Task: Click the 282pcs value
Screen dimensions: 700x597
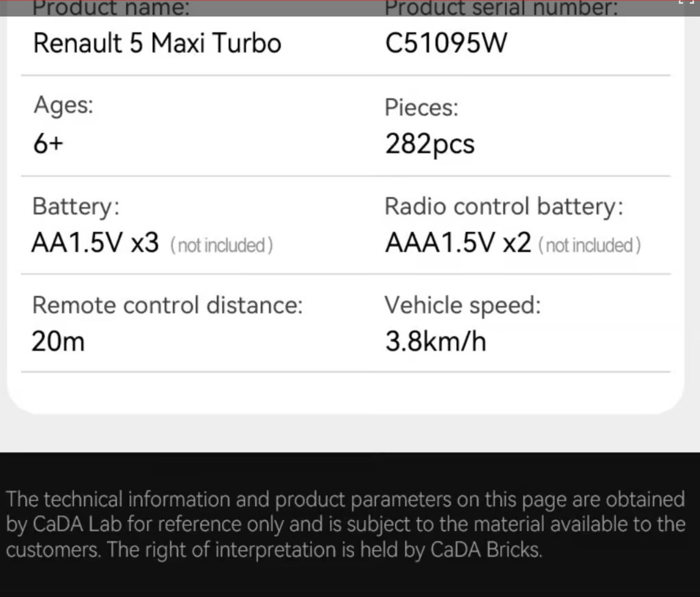Action: click(430, 144)
